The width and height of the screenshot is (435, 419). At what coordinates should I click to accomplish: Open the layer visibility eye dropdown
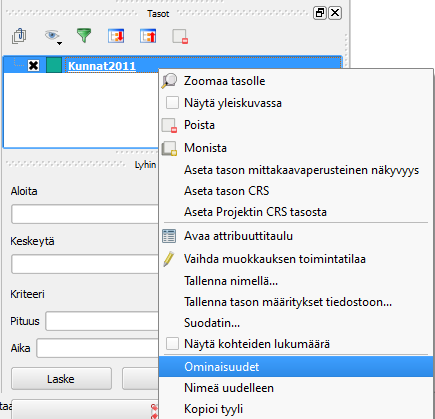(53, 36)
